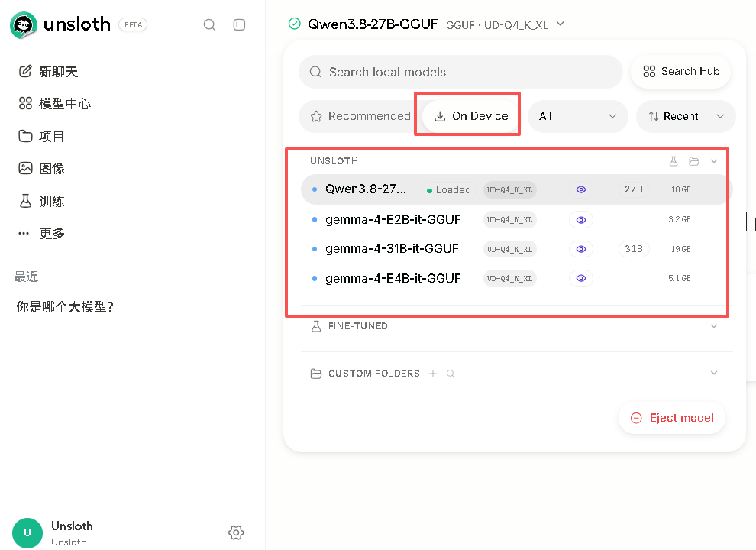Screen dimensions: 756x550
Task: Click the 最近 section heading
Action: [x=26, y=277]
